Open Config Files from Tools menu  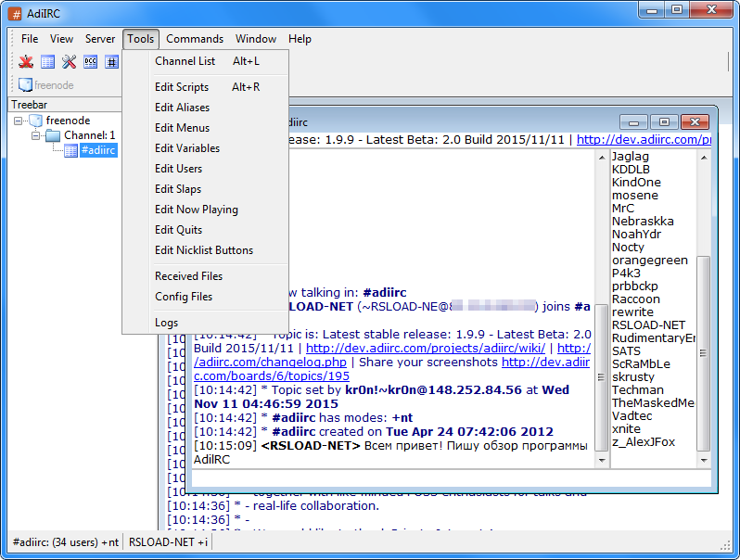[x=205, y=297]
